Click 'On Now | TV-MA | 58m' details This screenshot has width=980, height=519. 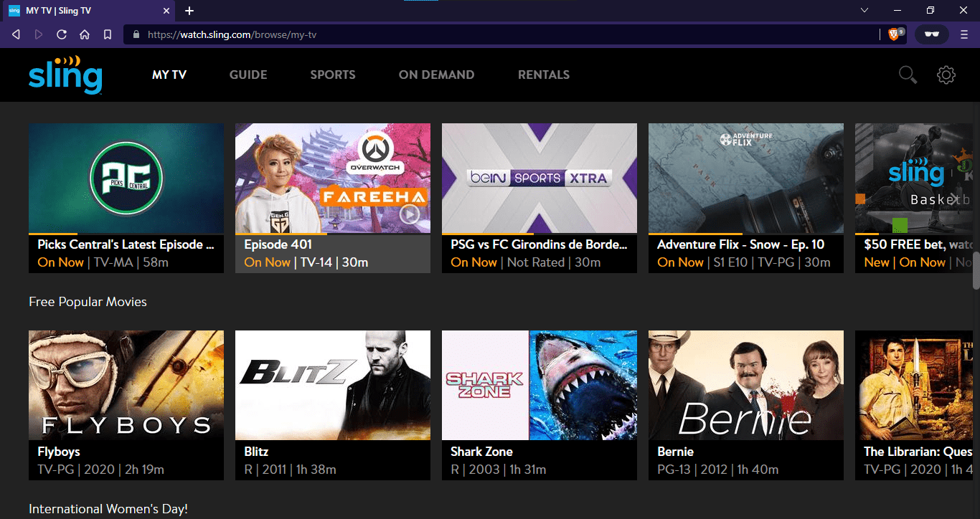point(103,262)
